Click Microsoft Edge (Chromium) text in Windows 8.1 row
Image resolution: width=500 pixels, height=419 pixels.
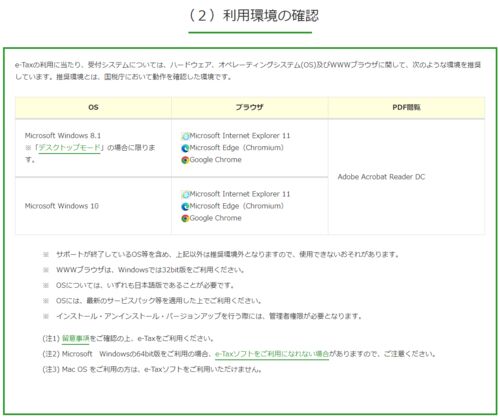(237, 148)
